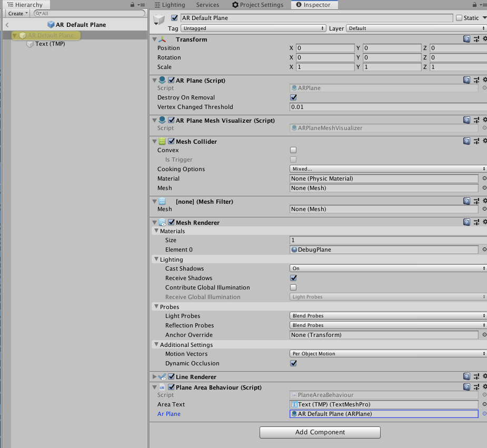487x448 pixels.
Task: Open preset selector for Mesh Collider
Action: (476, 141)
